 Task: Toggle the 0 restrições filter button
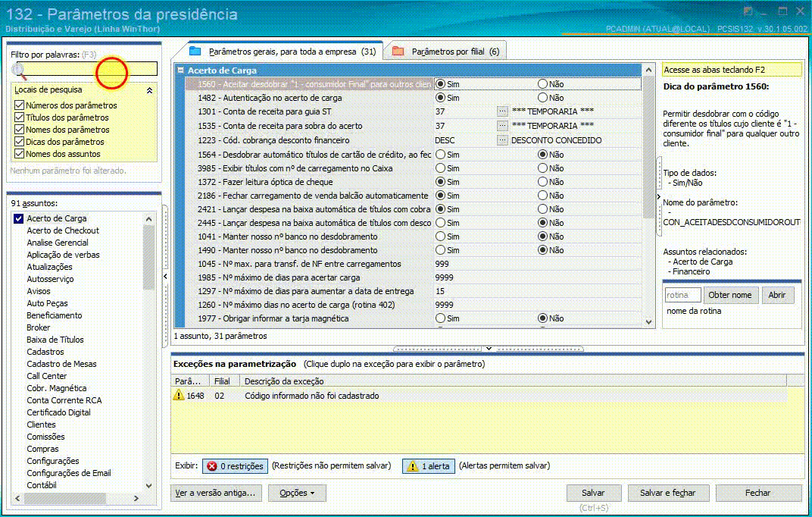click(x=236, y=466)
